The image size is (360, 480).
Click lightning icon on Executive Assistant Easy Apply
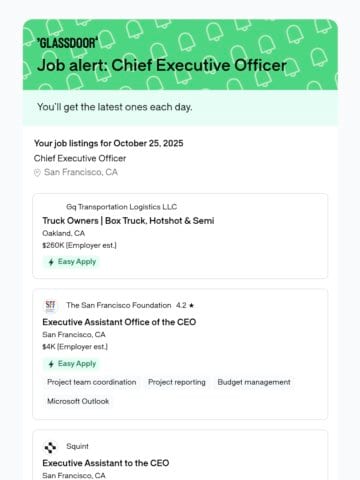coord(51,364)
